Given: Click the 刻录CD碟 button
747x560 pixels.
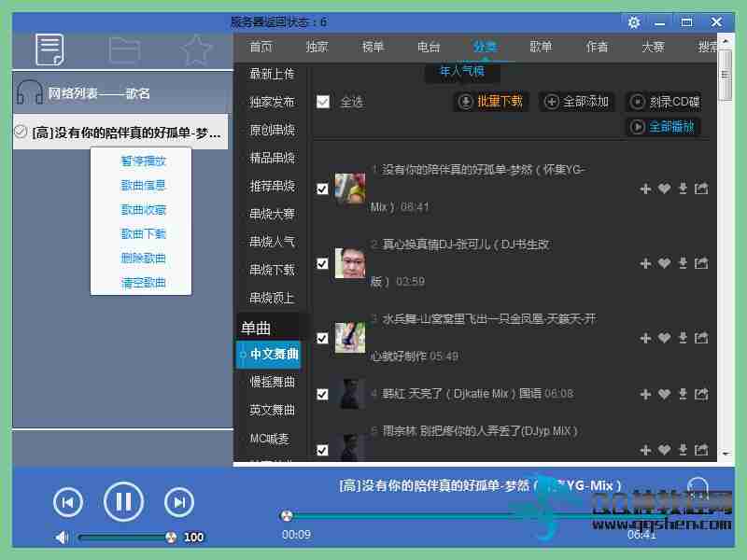Looking at the screenshot, I should [x=664, y=102].
